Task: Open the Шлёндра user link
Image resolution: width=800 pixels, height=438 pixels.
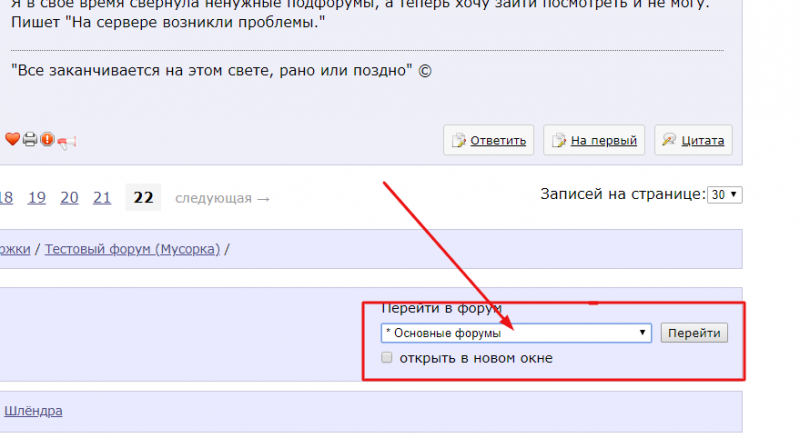Action: pyautogui.click(x=33, y=411)
